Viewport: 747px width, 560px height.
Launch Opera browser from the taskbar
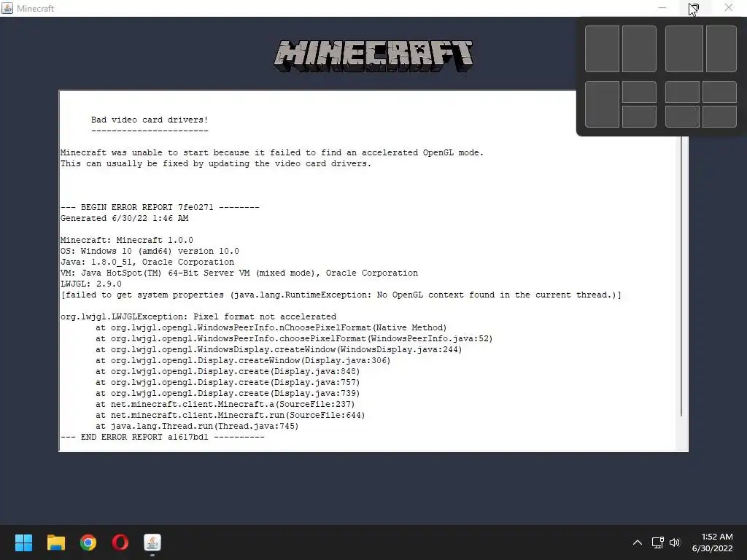tap(120, 542)
